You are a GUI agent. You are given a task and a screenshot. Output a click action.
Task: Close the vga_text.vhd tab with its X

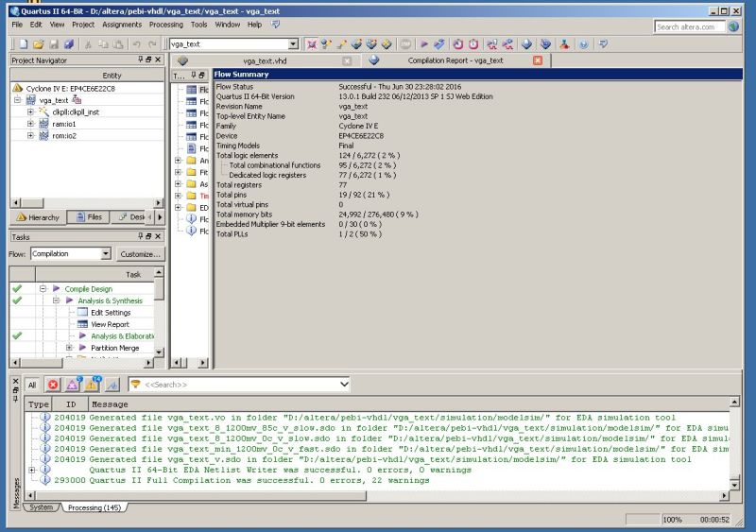coord(347,60)
